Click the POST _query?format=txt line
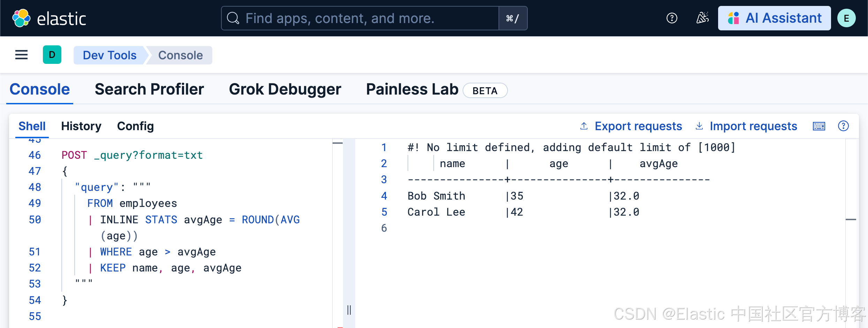The width and height of the screenshot is (868, 328). pos(132,155)
